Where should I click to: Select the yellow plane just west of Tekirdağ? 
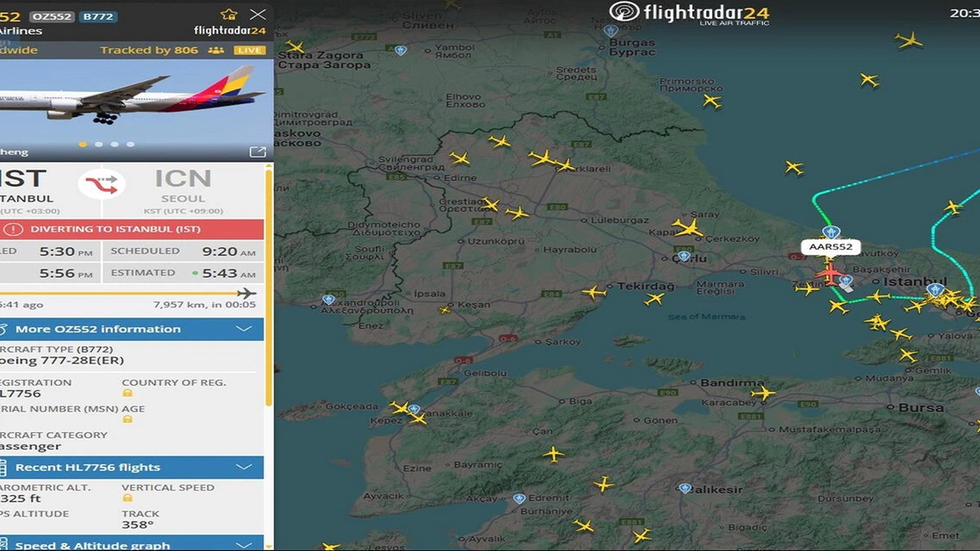pos(593,292)
